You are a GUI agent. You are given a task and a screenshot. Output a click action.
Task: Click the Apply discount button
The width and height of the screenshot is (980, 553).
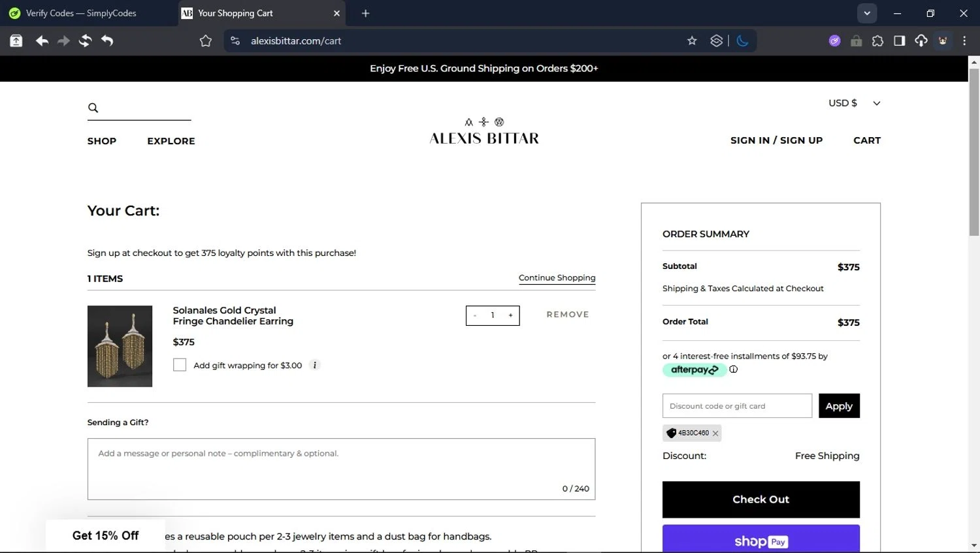pos(839,406)
